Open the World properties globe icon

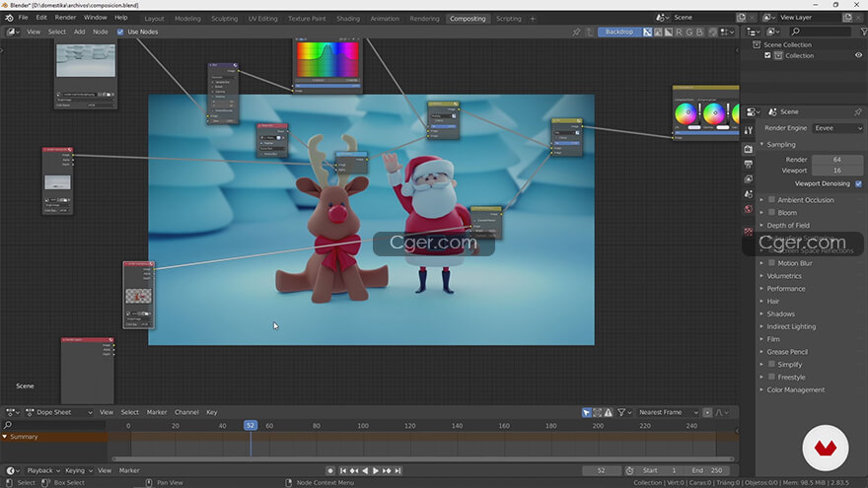pos(749,209)
